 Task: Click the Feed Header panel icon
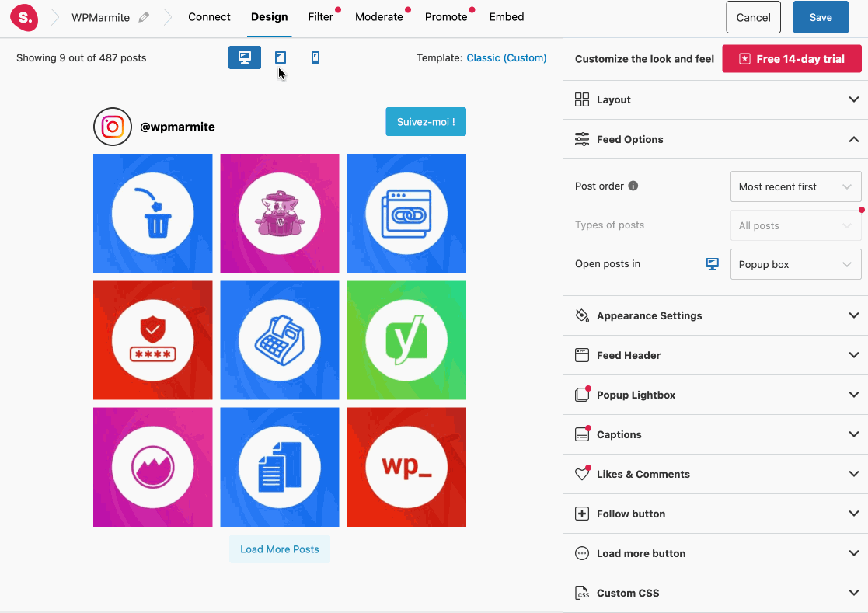[582, 355]
